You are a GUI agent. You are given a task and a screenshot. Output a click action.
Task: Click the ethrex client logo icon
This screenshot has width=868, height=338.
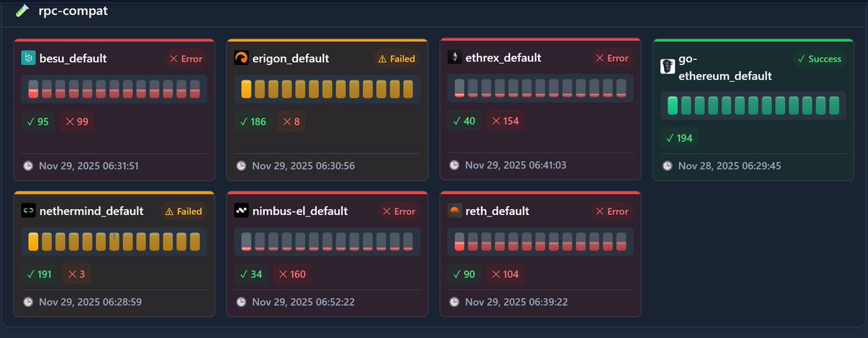[x=454, y=57]
